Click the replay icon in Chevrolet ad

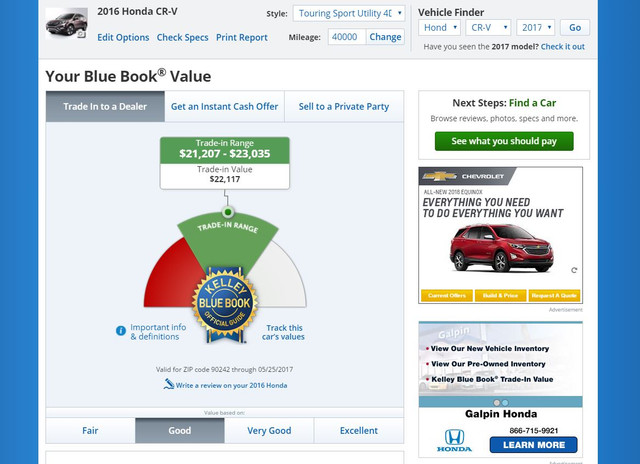tap(574, 270)
